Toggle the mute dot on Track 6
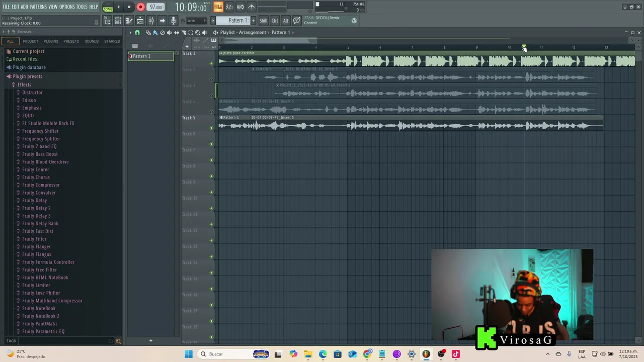Viewport: 644px width, 362px height. (x=211, y=144)
